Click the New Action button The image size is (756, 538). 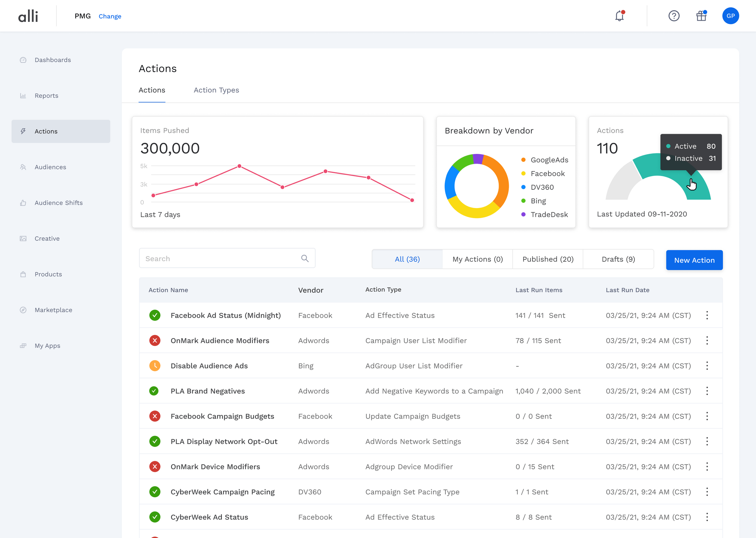[694, 260]
